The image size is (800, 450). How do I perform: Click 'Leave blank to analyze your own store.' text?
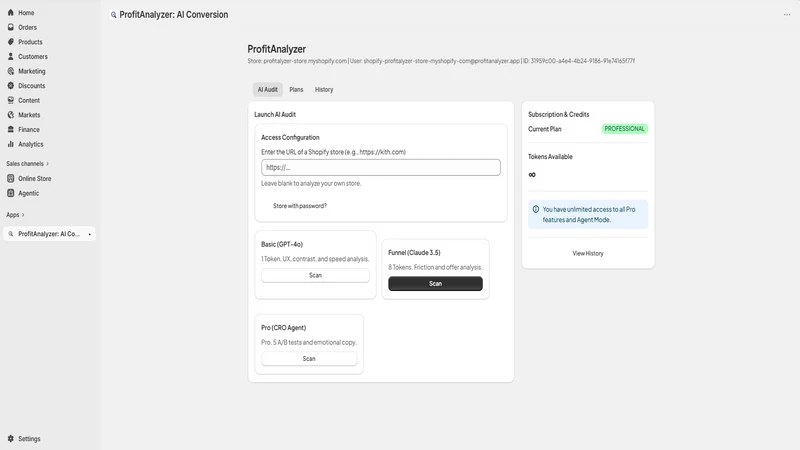[x=311, y=184]
